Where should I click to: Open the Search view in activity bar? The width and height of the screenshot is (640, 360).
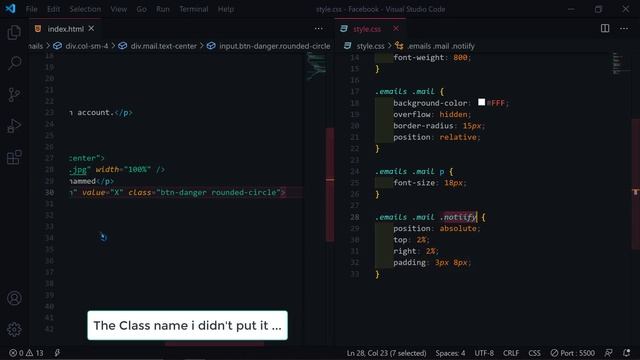[14, 63]
